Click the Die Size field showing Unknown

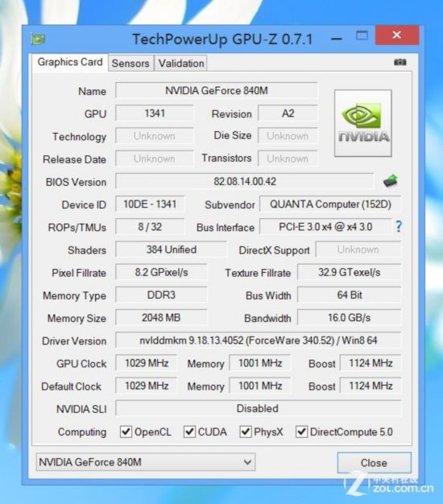pyautogui.click(x=288, y=136)
